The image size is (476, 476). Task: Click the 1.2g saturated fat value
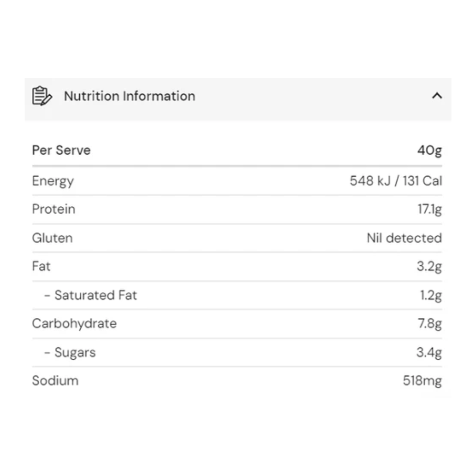(x=430, y=295)
